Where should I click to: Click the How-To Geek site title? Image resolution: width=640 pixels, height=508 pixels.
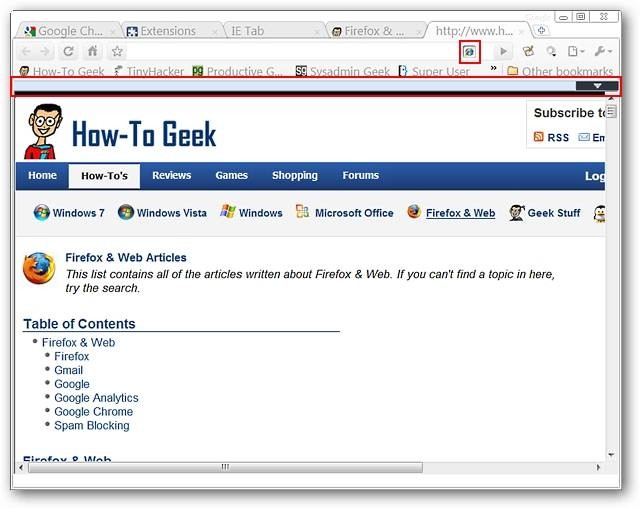pos(144,134)
